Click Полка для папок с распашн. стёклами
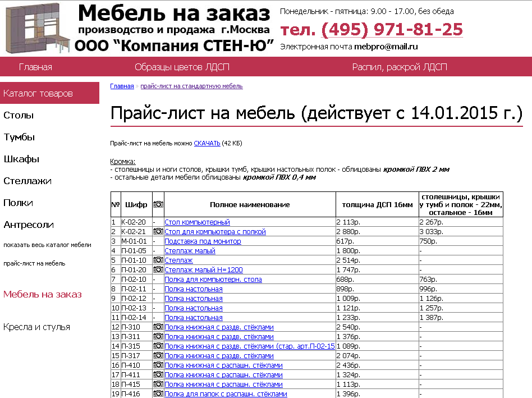The height and width of the screenshot is (398, 532). 226,394
